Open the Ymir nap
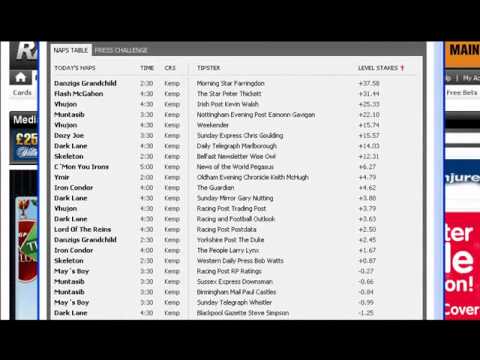The image size is (480, 360). pyautogui.click(x=62, y=177)
